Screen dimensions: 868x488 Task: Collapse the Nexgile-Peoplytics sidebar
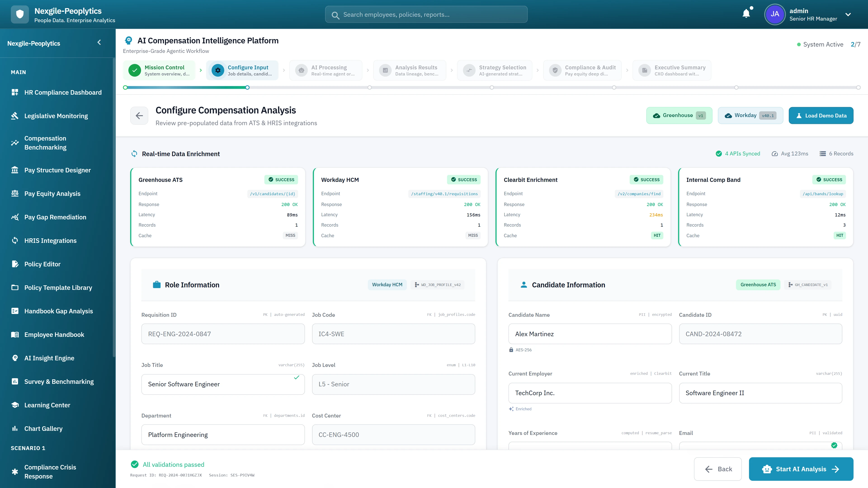coord(99,42)
